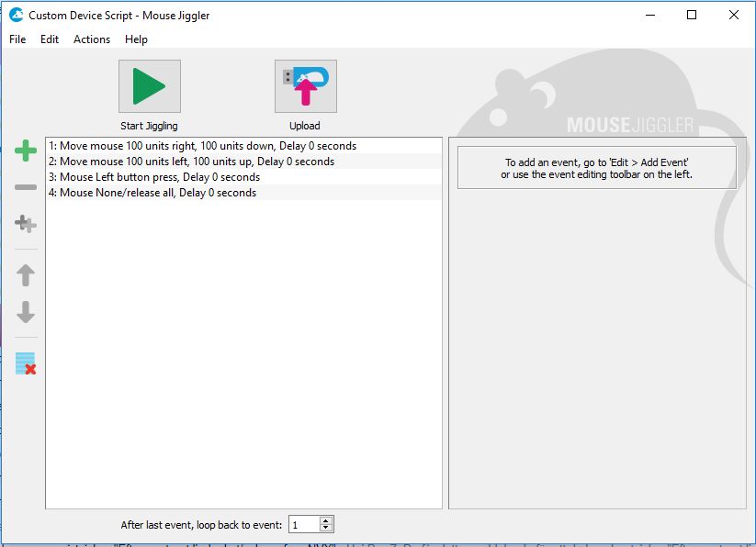Move event down with the down arrow

tap(26, 312)
